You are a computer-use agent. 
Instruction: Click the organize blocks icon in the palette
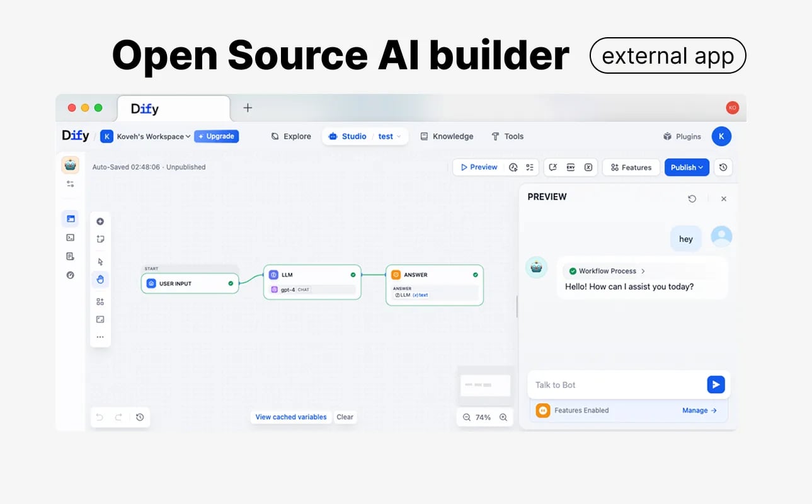tap(100, 301)
